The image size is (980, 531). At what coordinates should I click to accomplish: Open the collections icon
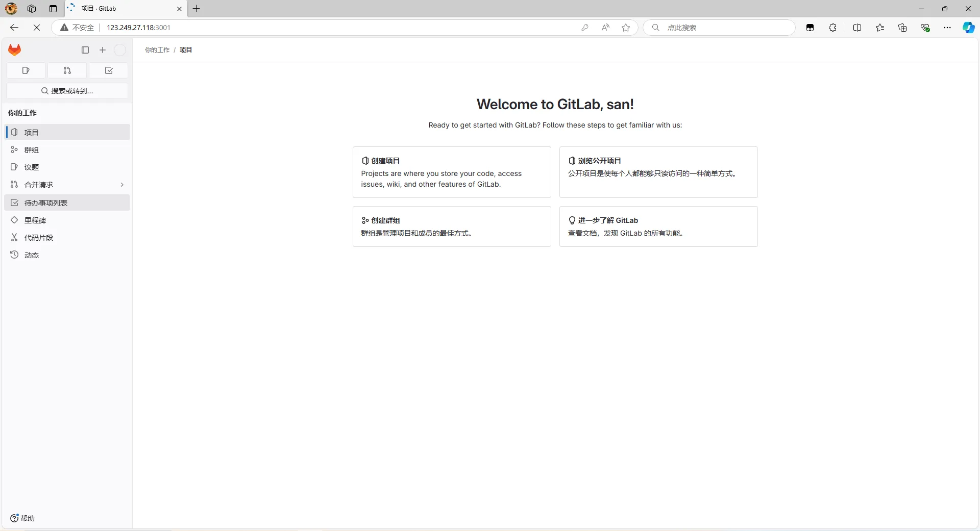pyautogui.click(x=902, y=28)
